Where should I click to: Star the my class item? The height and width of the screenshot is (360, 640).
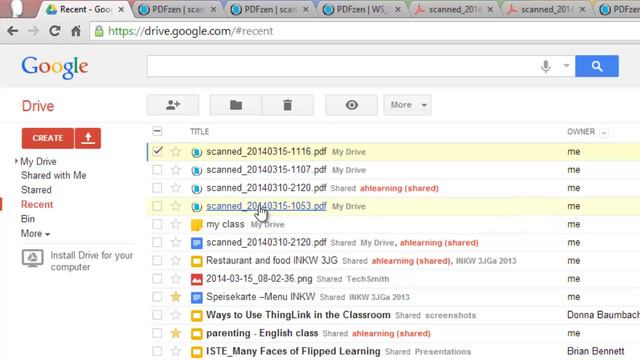[176, 224]
